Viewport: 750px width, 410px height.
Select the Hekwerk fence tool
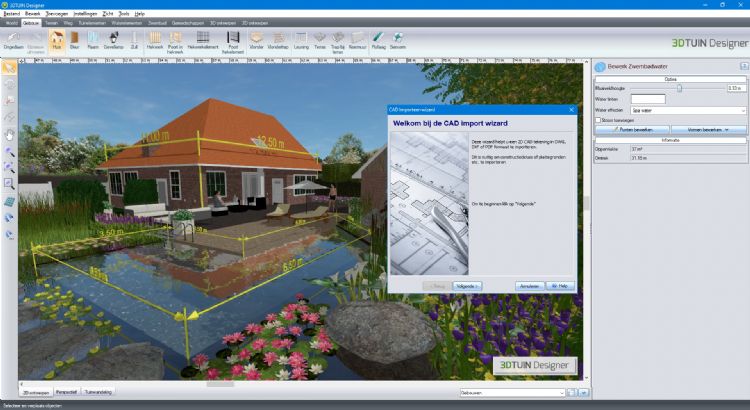click(155, 41)
